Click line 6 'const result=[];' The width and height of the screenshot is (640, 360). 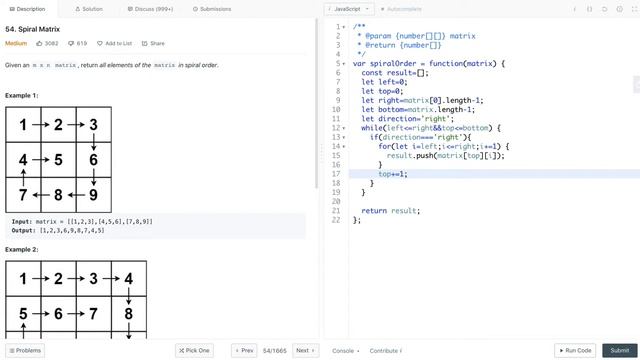pyautogui.click(x=395, y=73)
